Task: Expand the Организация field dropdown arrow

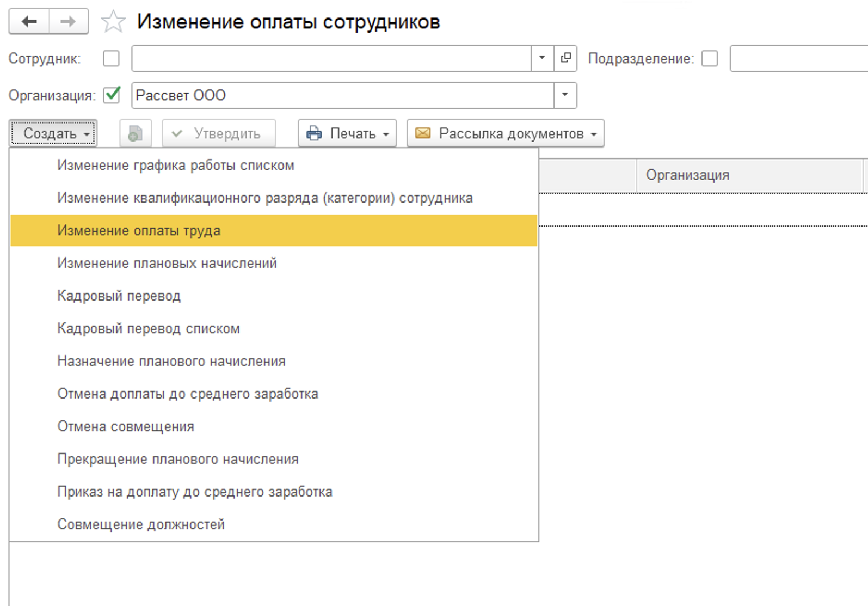Action: tap(565, 95)
